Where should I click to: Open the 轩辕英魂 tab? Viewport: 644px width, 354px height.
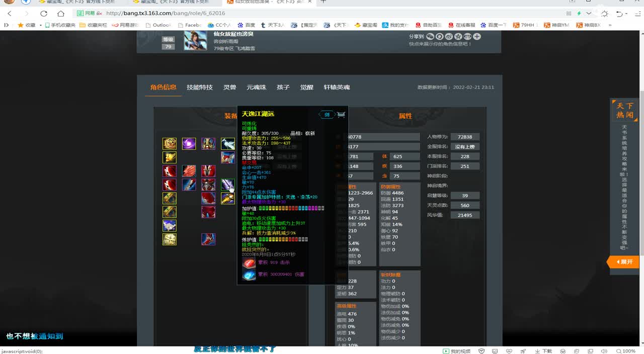337,87
